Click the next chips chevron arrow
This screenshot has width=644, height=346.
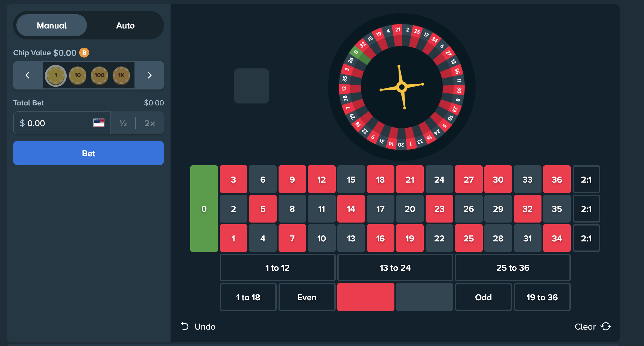tap(150, 75)
